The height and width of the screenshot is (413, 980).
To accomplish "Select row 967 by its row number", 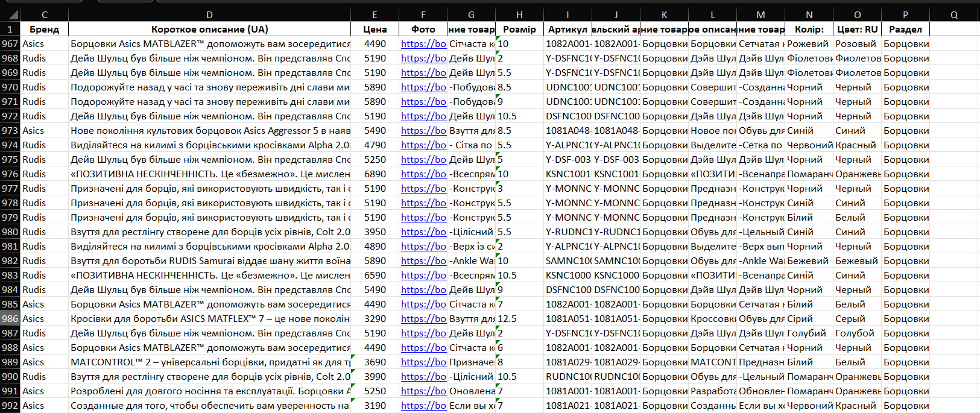I will tap(10, 43).
